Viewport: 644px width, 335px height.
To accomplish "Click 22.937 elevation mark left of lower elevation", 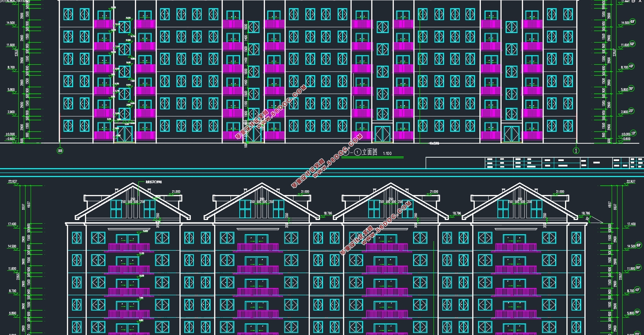I will (x=13, y=181).
